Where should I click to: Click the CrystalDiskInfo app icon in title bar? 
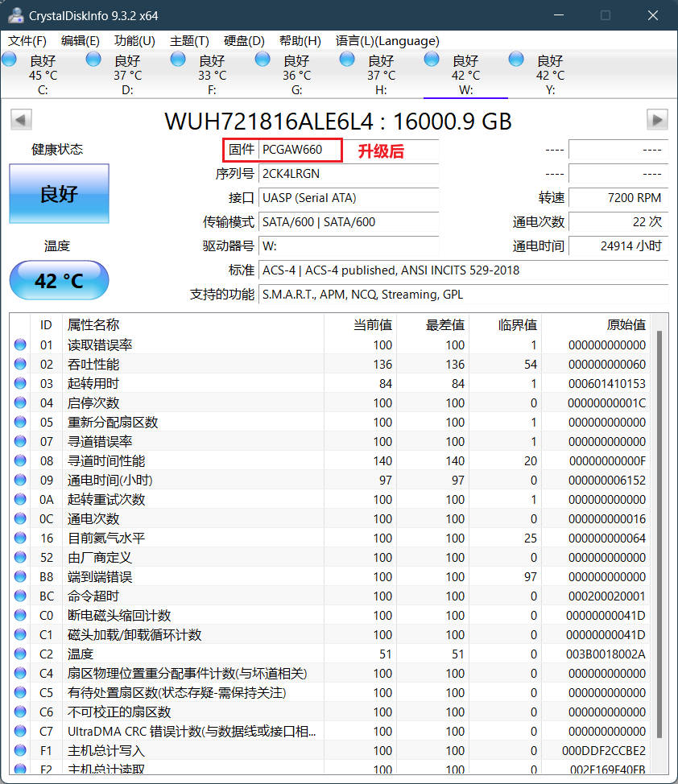[x=15, y=15]
